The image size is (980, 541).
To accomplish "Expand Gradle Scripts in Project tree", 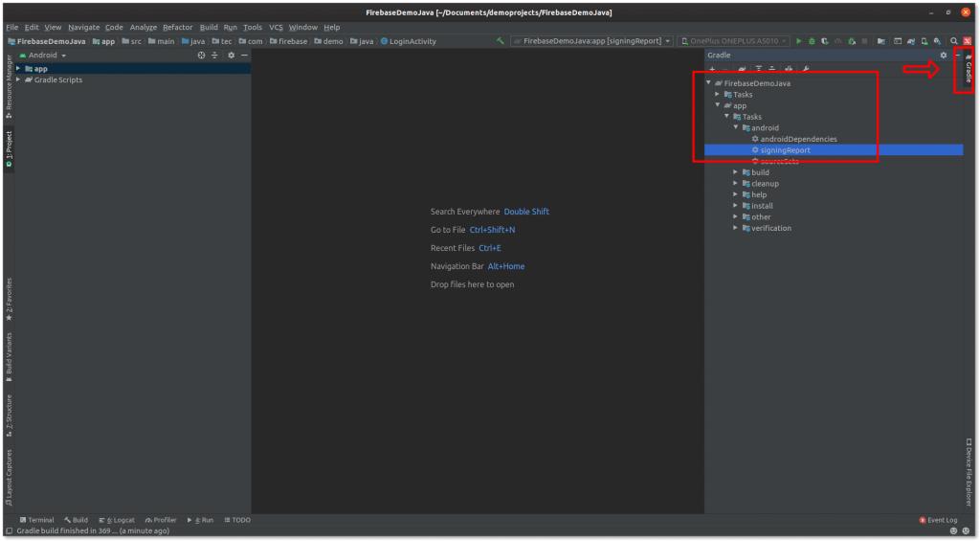I will pyautogui.click(x=18, y=79).
